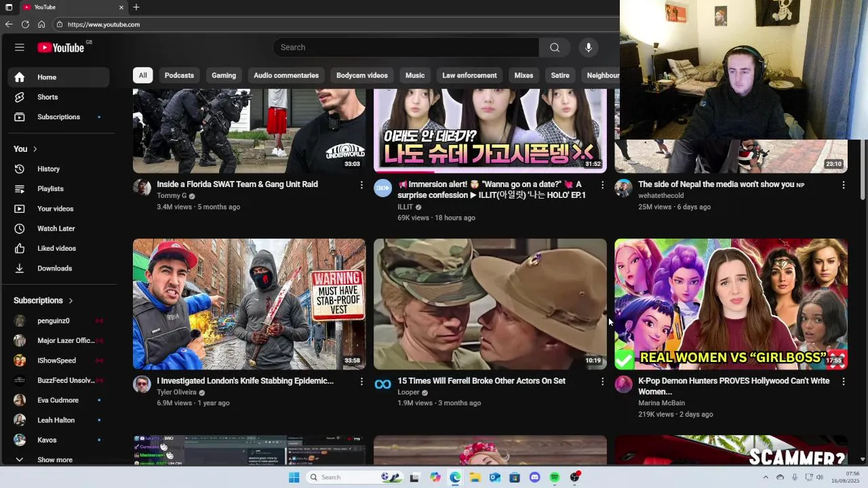This screenshot has width=868, height=488.
Task: Open Eva Cudmore subscription
Action: click(x=58, y=400)
